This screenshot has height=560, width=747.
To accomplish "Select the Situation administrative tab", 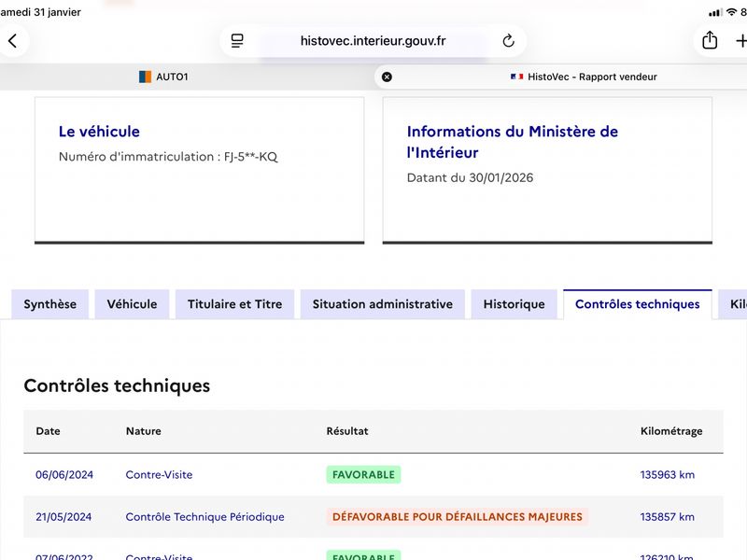I will tap(382, 304).
